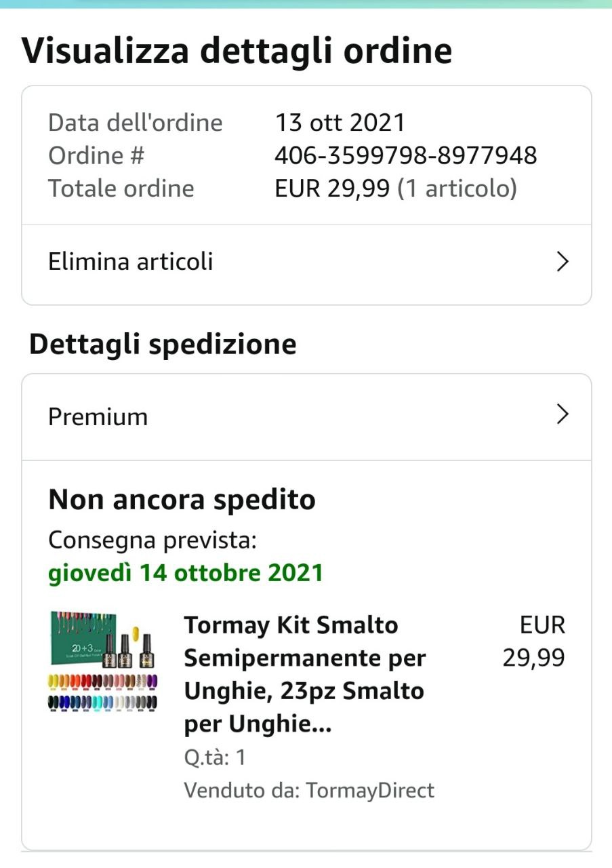Expand the Elimina articoli chevron arrow
Screen dimensions: 612x868
[562, 262]
